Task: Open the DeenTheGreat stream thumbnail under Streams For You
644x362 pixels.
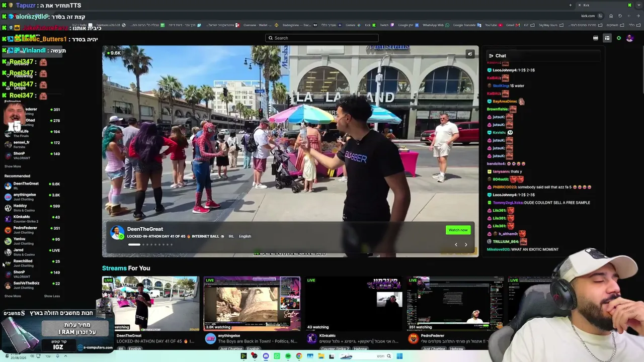Action: (x=151, y=304)
